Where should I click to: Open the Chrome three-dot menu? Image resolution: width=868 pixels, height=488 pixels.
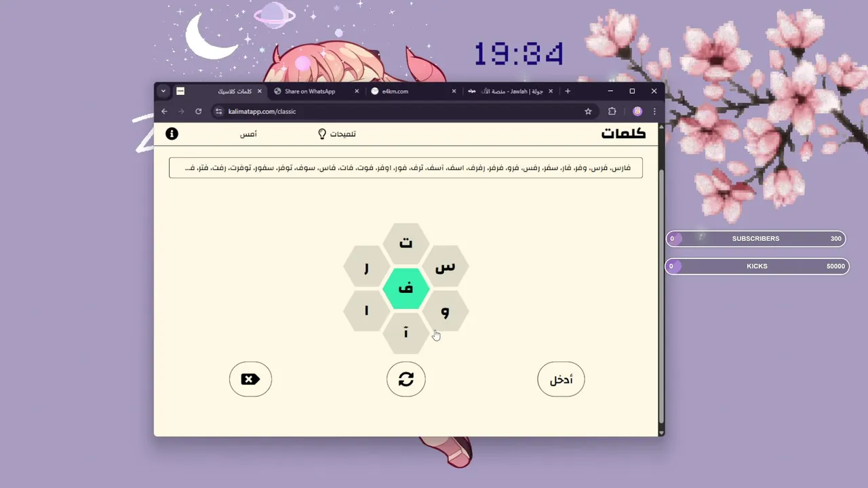pos(654,111)
